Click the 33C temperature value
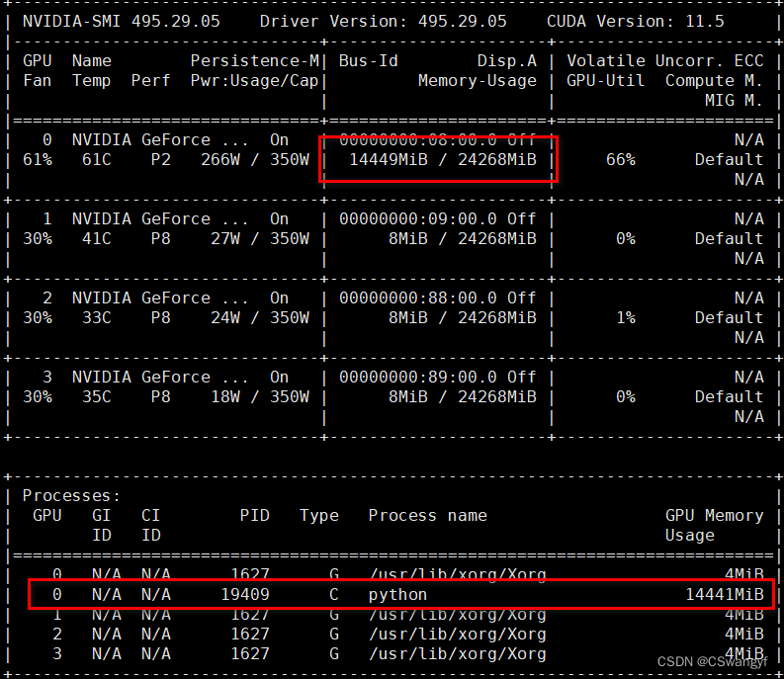The height and width of the screenshot is (679, 784). [x=97, y=317]
